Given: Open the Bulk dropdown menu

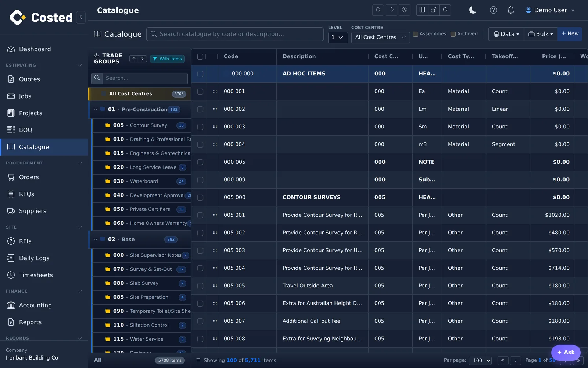Looking at the screenshot, I should click(x=541, y=34).
